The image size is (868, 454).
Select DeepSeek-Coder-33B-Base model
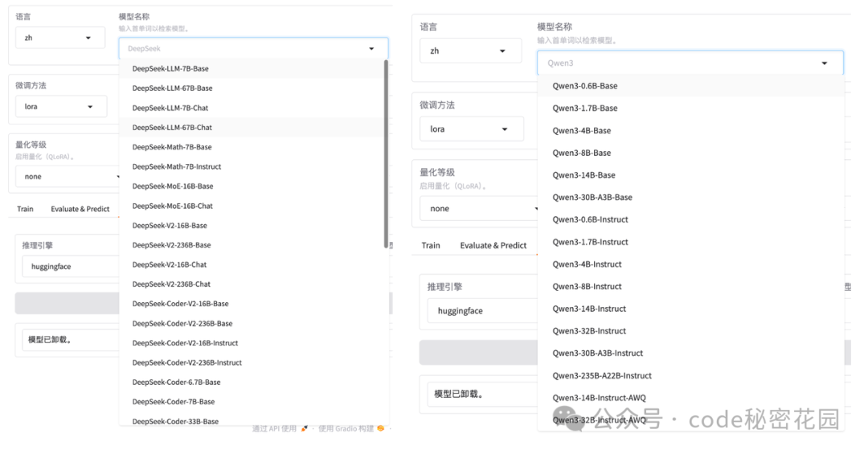point(252,420)
